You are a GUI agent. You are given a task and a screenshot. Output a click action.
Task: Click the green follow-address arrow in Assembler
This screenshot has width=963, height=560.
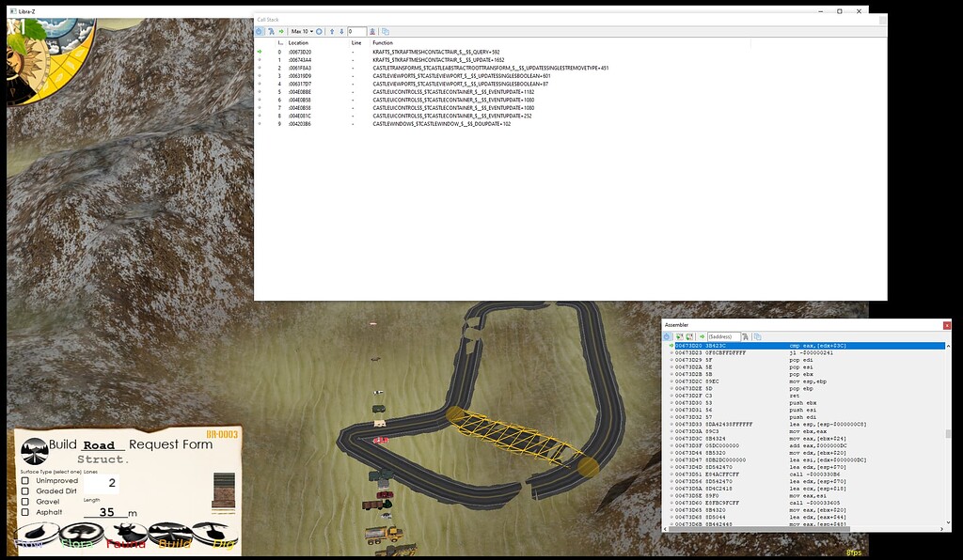click(x=702, y=336)
